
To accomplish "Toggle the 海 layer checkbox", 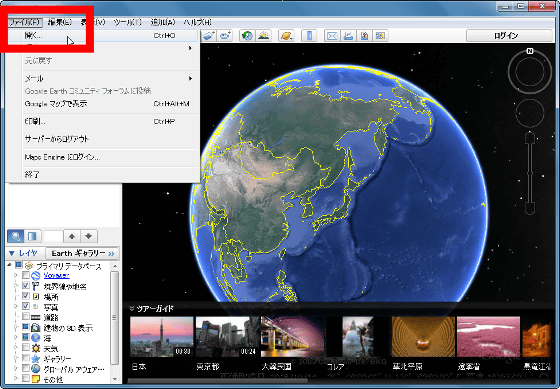I will (x=26, y=337).
